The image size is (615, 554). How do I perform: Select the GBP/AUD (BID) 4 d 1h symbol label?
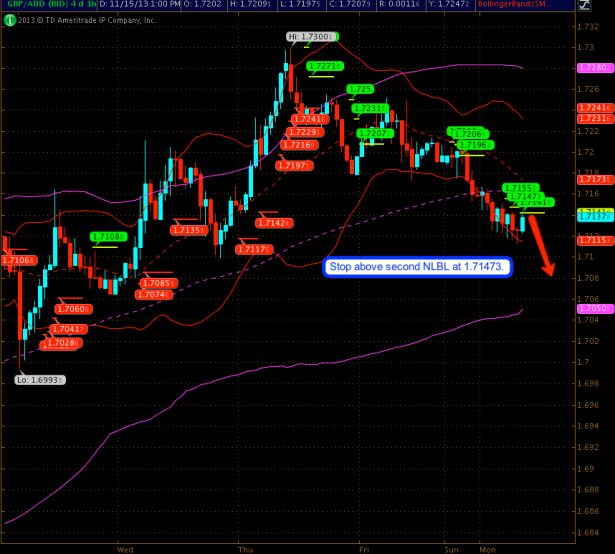tap(51, 4)
